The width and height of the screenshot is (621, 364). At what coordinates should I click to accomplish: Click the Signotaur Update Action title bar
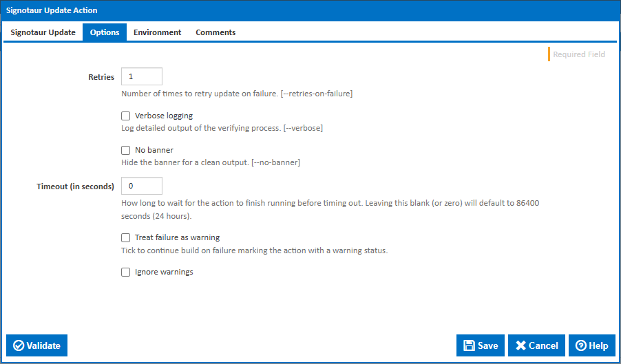[x=310, y=10]
